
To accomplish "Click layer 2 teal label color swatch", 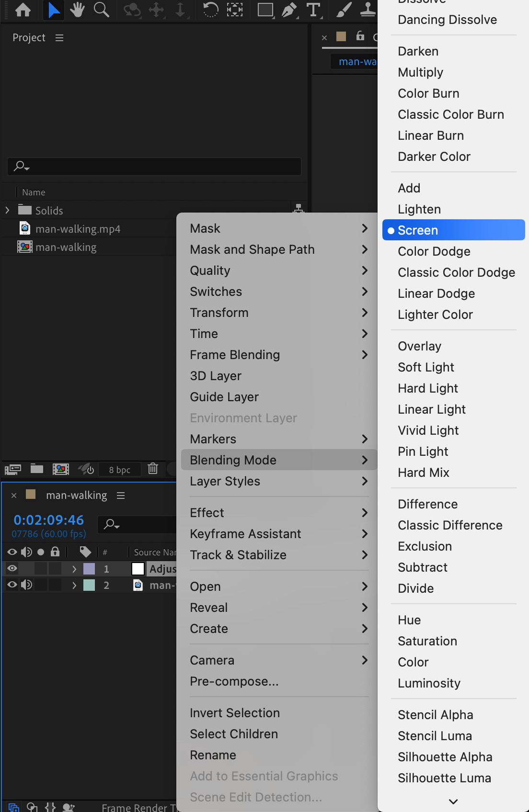I will click(89, 585).
